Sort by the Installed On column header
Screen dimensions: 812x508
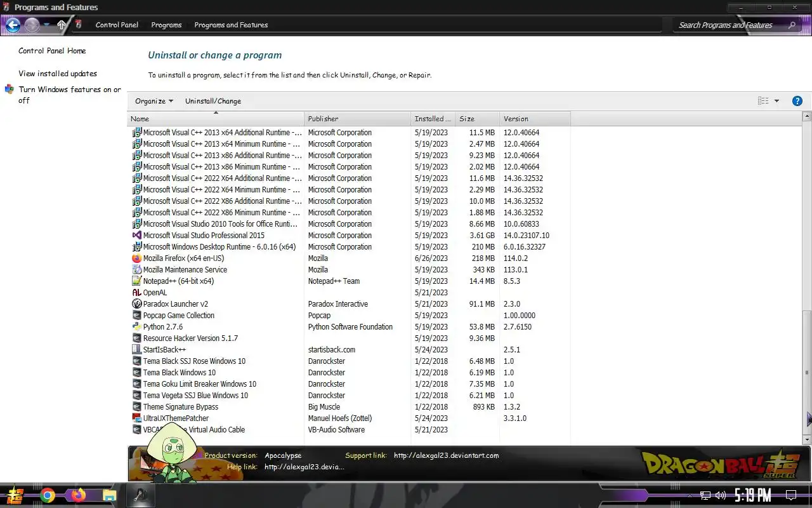click(433, 119)
